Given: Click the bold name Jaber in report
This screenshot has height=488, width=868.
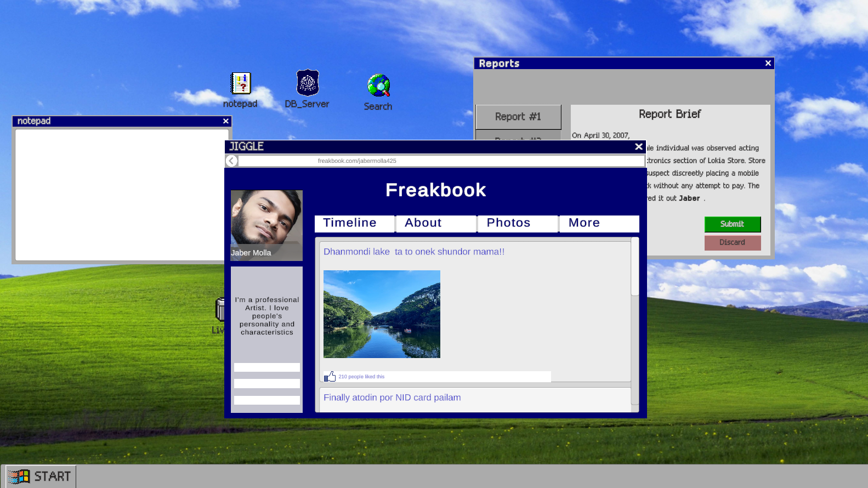Looking at the screenshot, I should coord(689,198).
